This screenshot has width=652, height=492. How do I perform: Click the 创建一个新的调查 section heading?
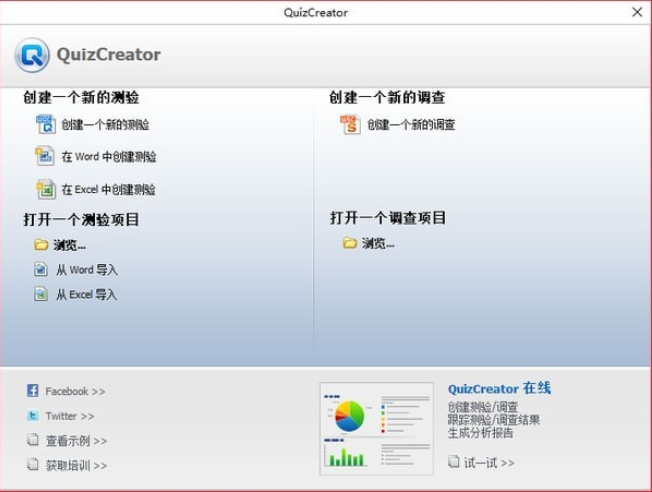click(387, 97)
